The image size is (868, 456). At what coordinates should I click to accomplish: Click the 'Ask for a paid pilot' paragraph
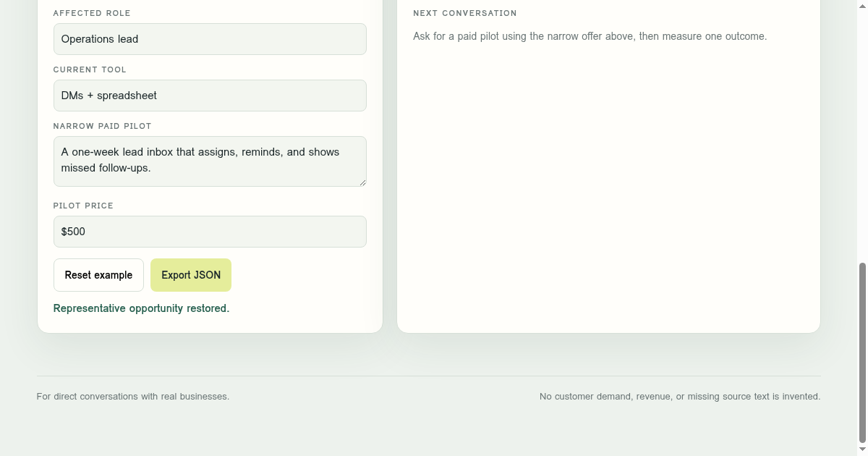tap(590, 36)
